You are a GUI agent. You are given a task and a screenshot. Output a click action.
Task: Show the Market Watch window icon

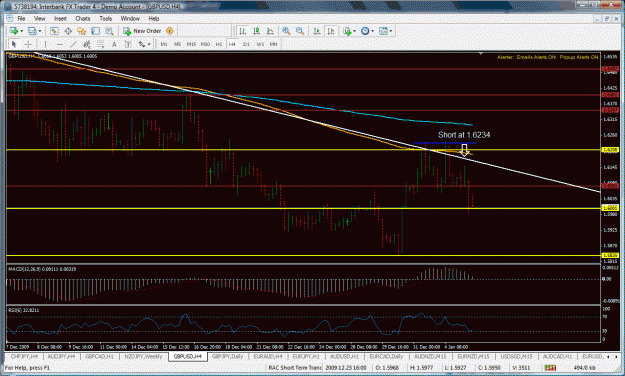click(x=54, y=31)
